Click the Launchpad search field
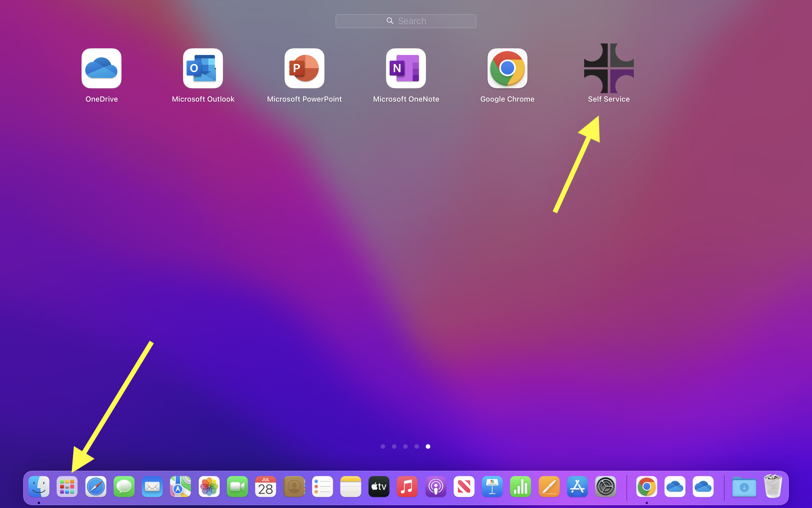 406,21
